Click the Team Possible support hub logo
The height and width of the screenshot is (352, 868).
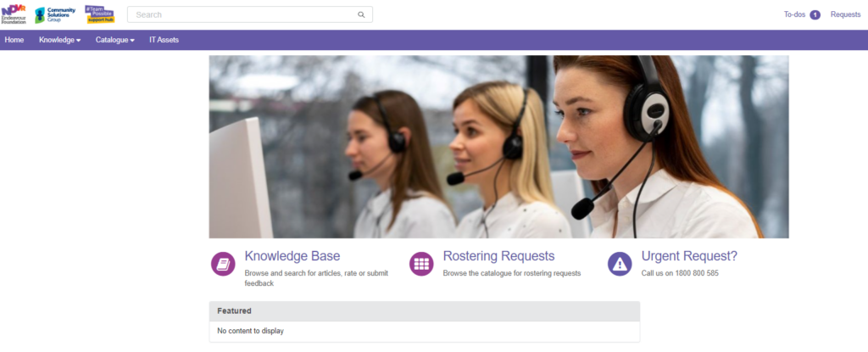click(100, 14)
